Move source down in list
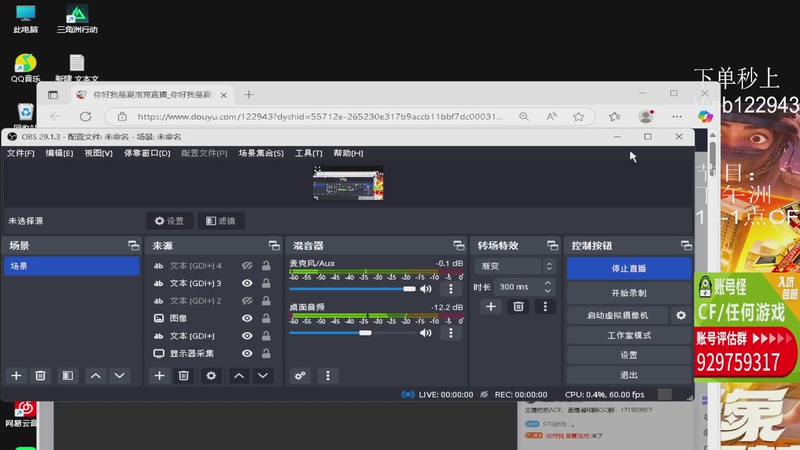Viewport: 800px width, 450px height. [263, 376]
